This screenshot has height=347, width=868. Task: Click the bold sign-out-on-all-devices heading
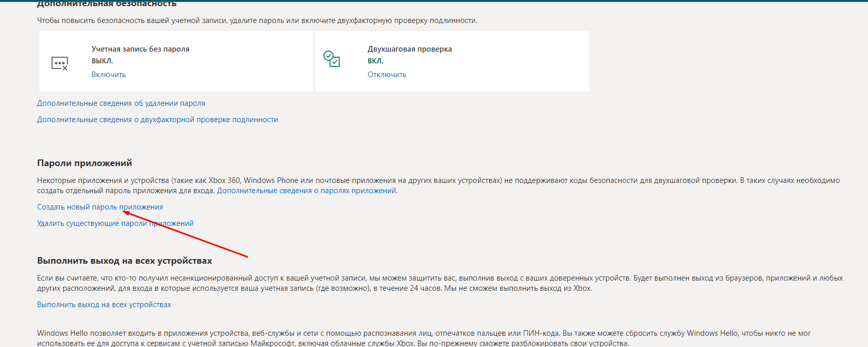tap(125, 261)
